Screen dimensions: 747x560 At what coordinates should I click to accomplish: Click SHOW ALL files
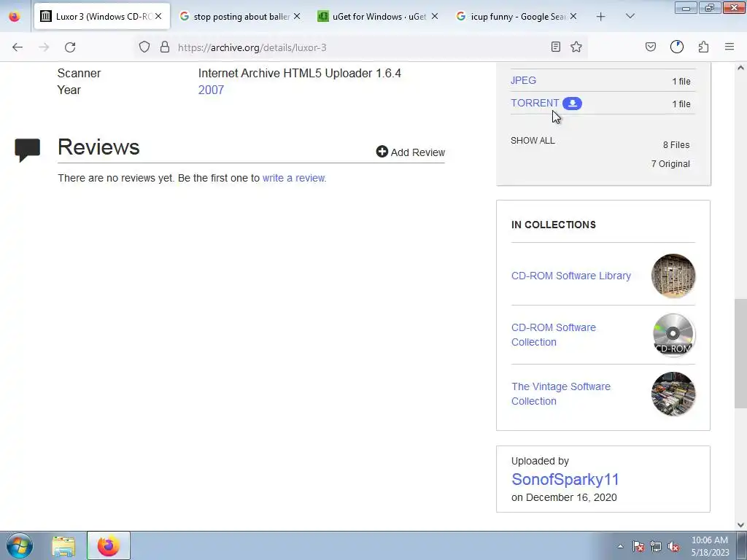533,141
